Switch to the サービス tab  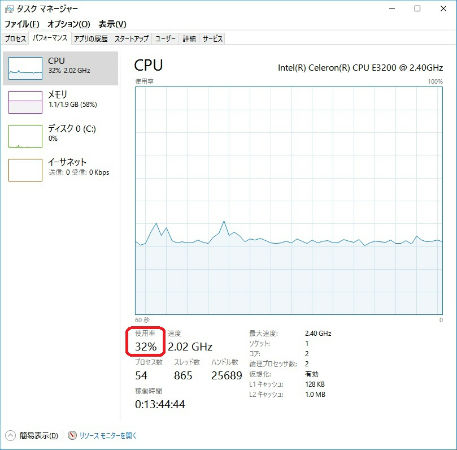(212, 39)
